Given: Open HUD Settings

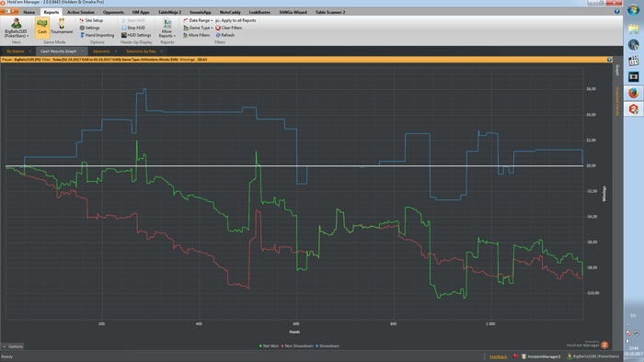Looking at the screenshot, I should (136, 35).
